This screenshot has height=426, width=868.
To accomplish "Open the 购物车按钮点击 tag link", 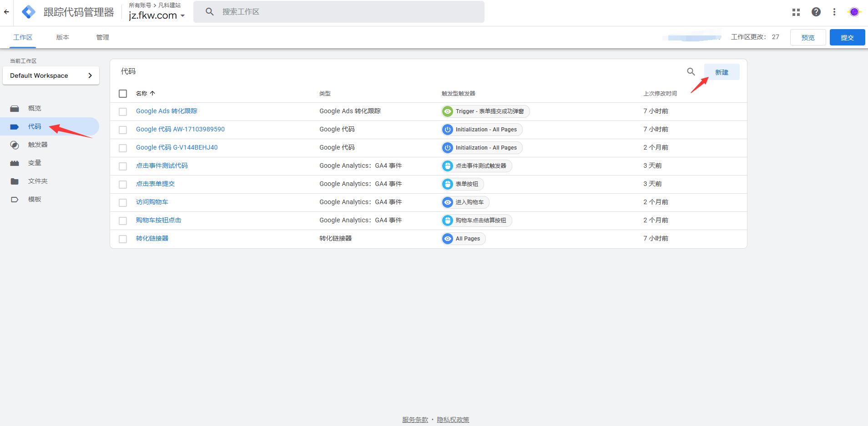I will 158,220.
